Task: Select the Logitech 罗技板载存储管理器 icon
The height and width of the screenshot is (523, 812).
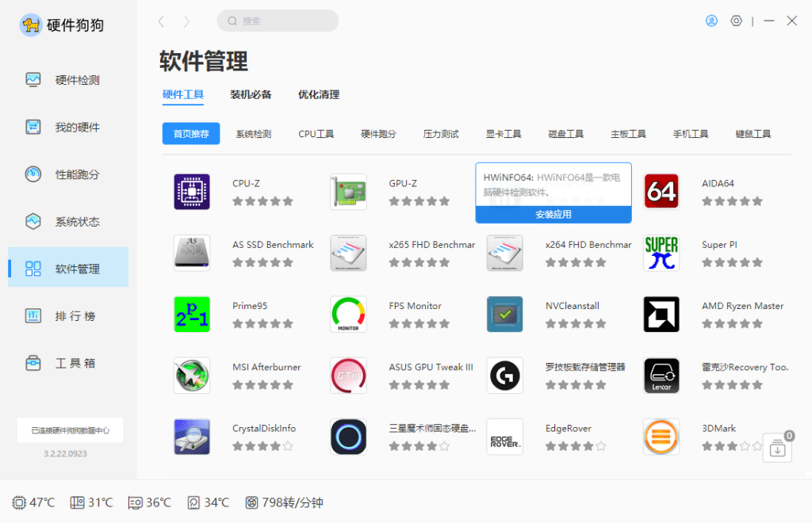Action: (x=504, y=375)
